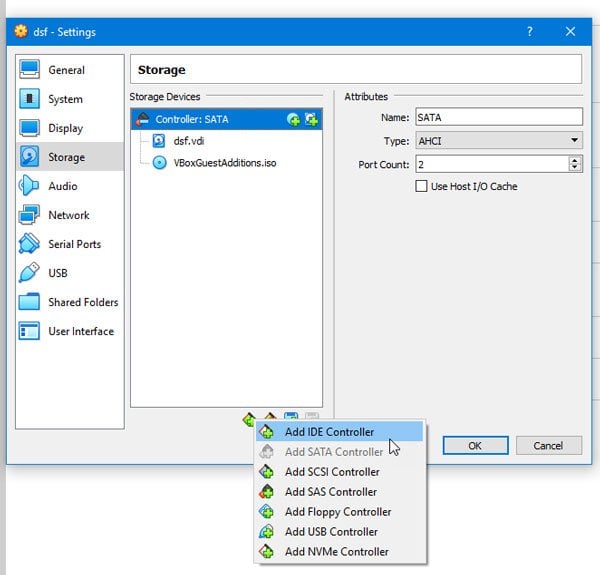Choose Add NVMe Controller from menu
600x575 pixels.
coord(339,551)
